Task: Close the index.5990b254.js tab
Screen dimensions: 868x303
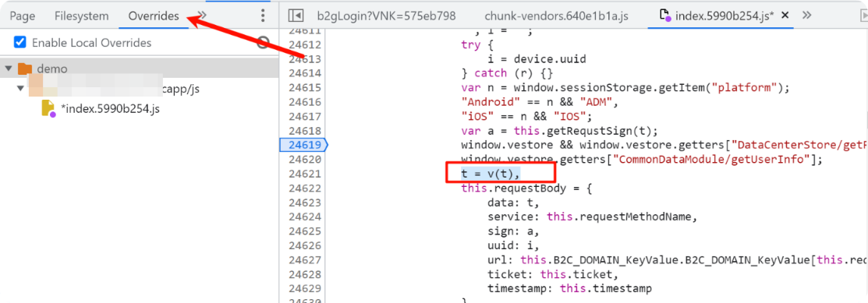Action: (x=784, y=16)
